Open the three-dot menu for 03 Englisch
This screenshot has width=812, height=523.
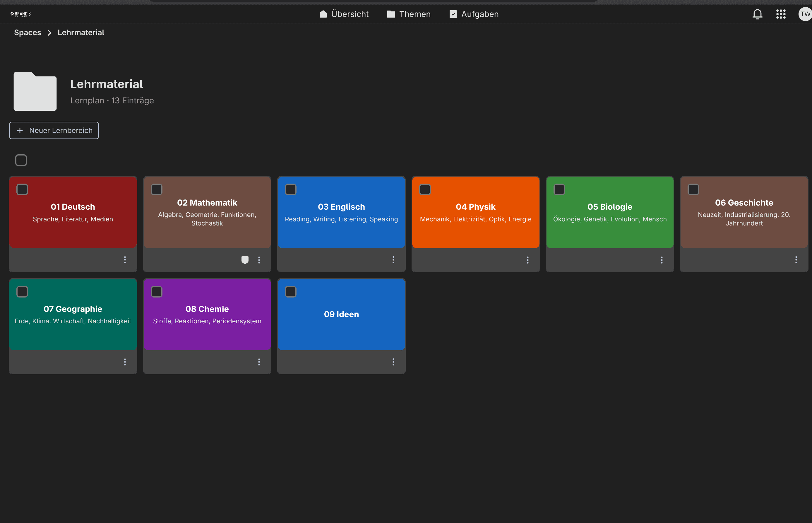[393, 260]
